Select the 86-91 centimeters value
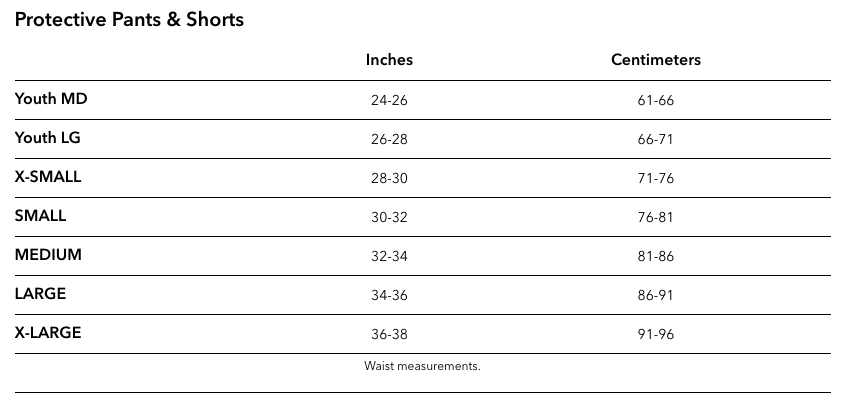 [655, 296]
